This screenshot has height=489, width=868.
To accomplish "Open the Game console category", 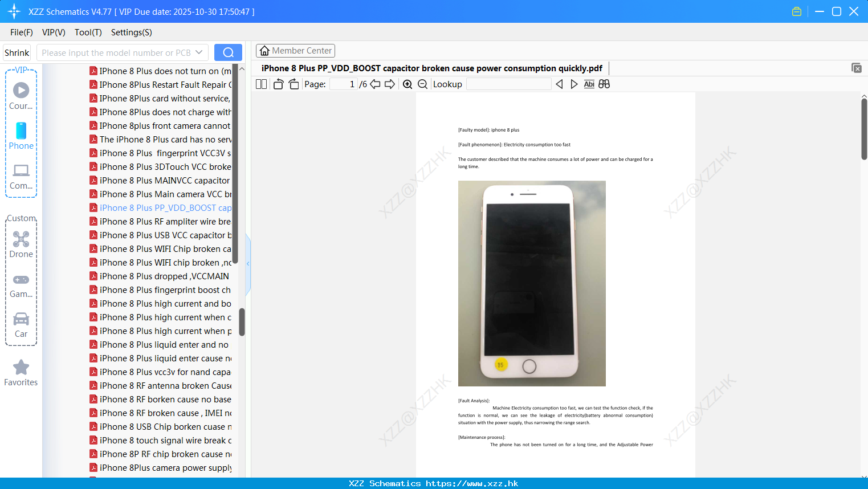I will pos(21,286).
